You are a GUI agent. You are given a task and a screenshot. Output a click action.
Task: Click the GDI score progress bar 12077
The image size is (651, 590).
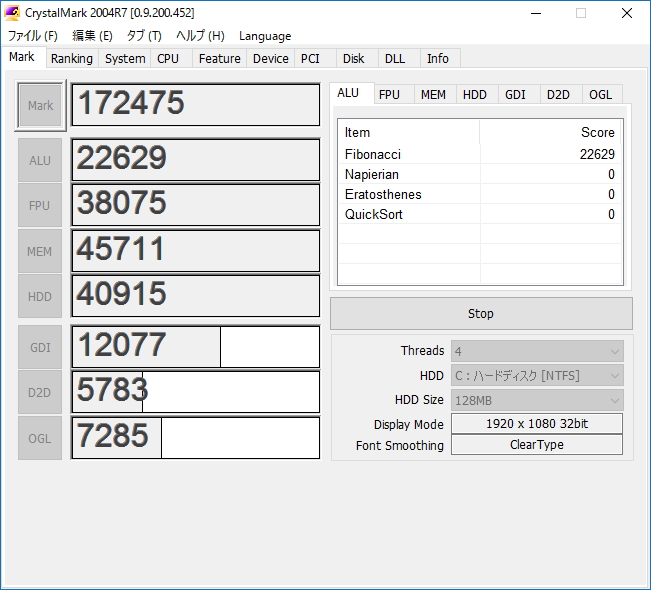pyautogui.click(x=196, y=347)
